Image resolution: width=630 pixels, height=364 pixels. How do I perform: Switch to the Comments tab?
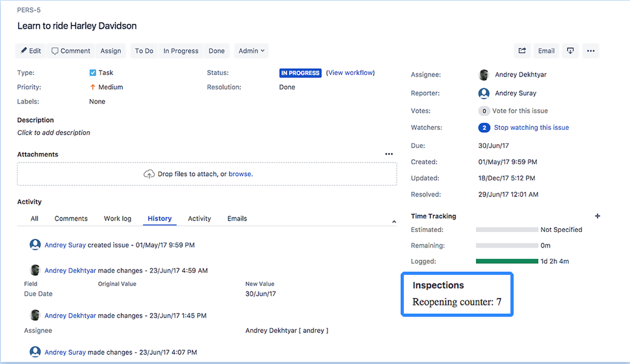(71, 218)
